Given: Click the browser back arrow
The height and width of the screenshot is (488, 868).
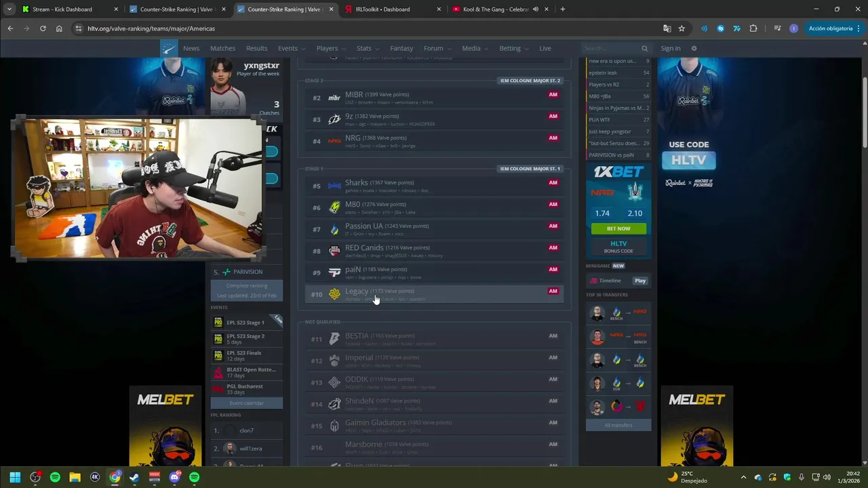Looking at the screenshot, I should point(10,28).
